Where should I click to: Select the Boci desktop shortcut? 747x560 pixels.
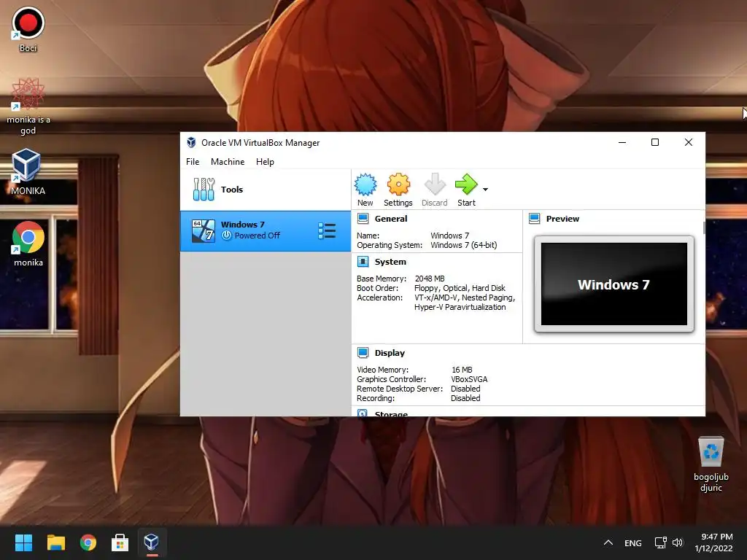coord(28,29)
